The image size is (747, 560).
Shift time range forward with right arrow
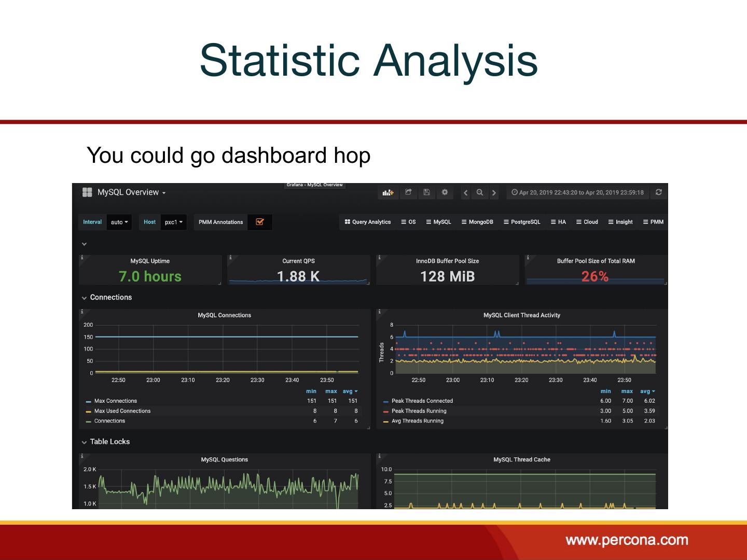(494, 193)
